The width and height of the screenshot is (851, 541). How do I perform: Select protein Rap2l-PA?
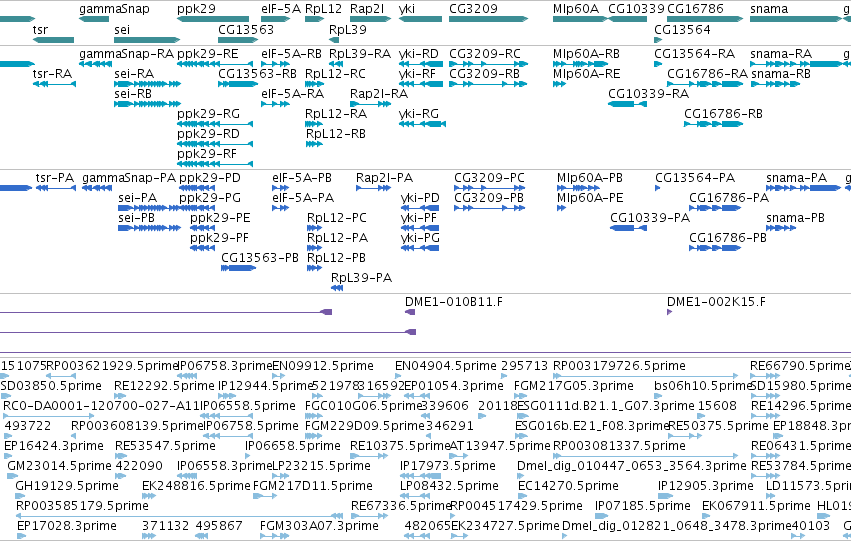(384, 179)
